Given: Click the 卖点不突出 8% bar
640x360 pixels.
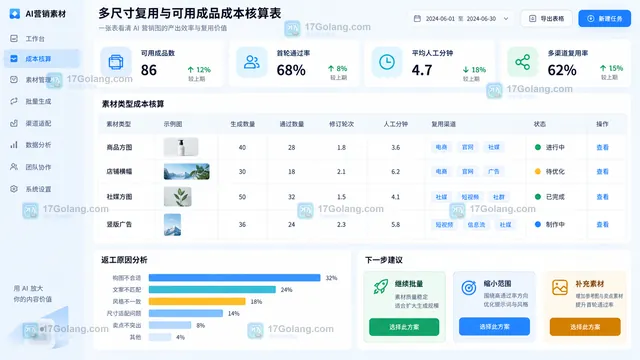Looking at the screenshot, I should 170,325.
